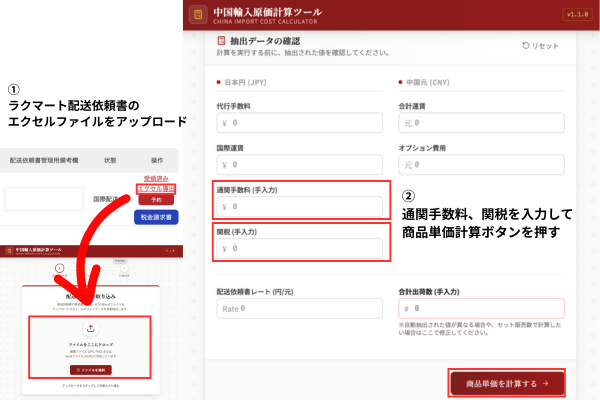600x400 pixels.
Task: Click the small version badge in the lower-left header
Action: (170, 251)
